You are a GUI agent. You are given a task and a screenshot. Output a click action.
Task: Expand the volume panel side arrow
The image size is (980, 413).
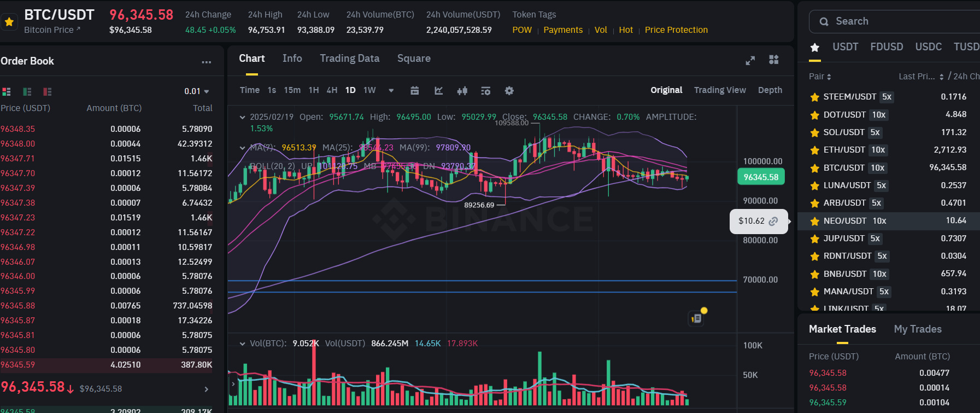coord(233,384)
